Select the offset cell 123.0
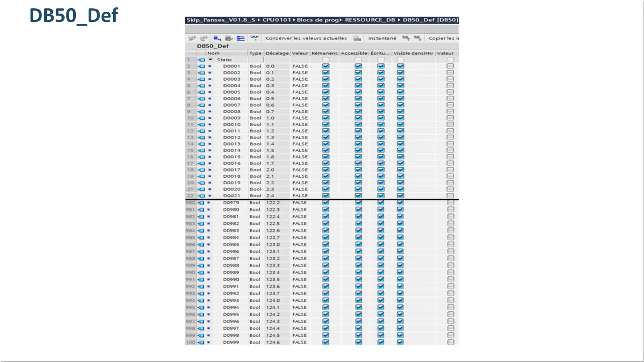 click(x=273, y=245)
